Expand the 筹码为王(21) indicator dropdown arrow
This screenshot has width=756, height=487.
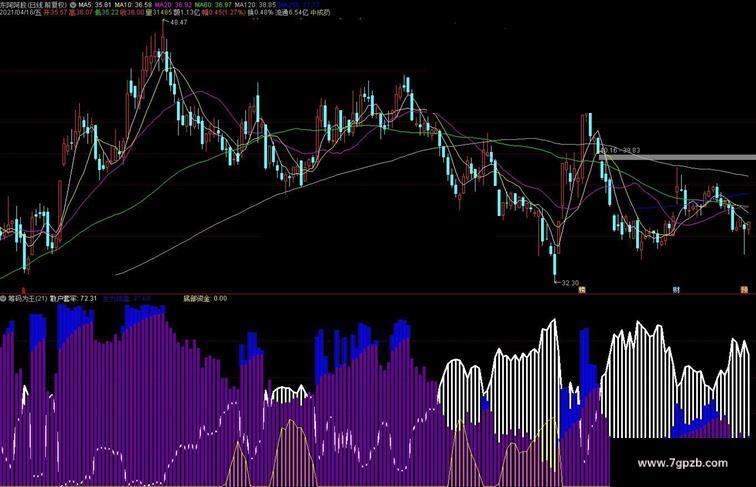pos(3,298)
